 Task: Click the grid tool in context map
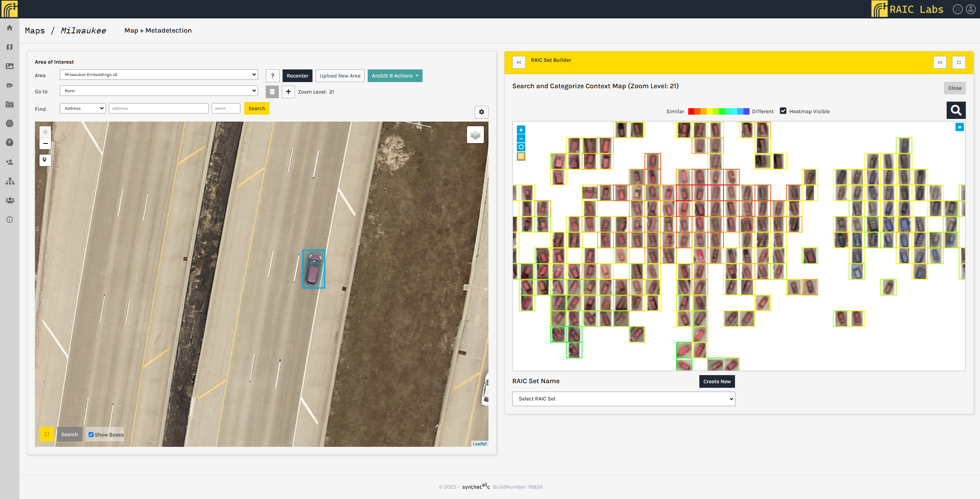click(x=521, y=156)
